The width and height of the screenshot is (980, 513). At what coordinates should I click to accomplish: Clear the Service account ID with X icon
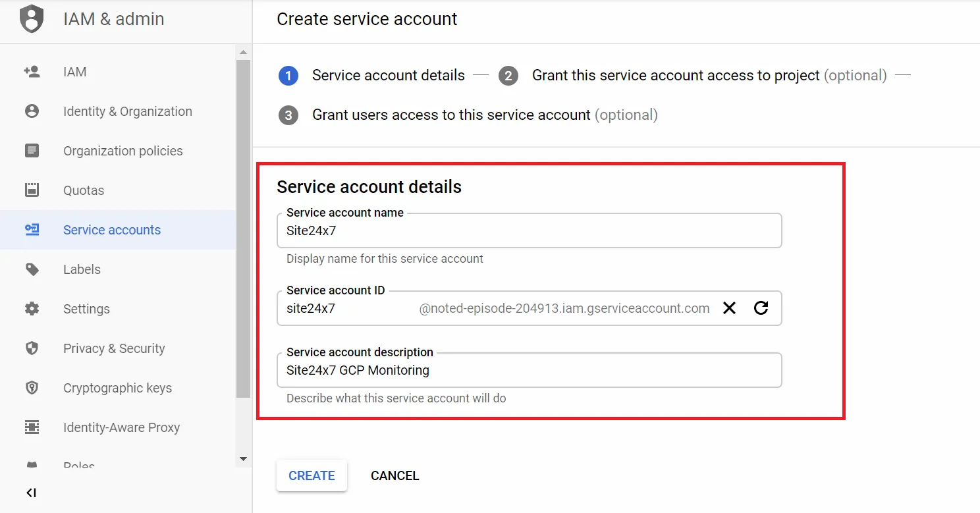click(729, 308)
